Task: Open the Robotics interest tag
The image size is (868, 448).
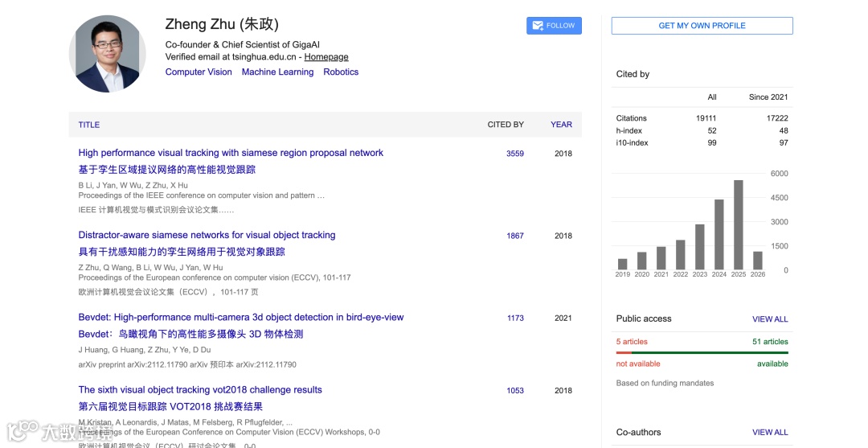Action: click(341, 72)
